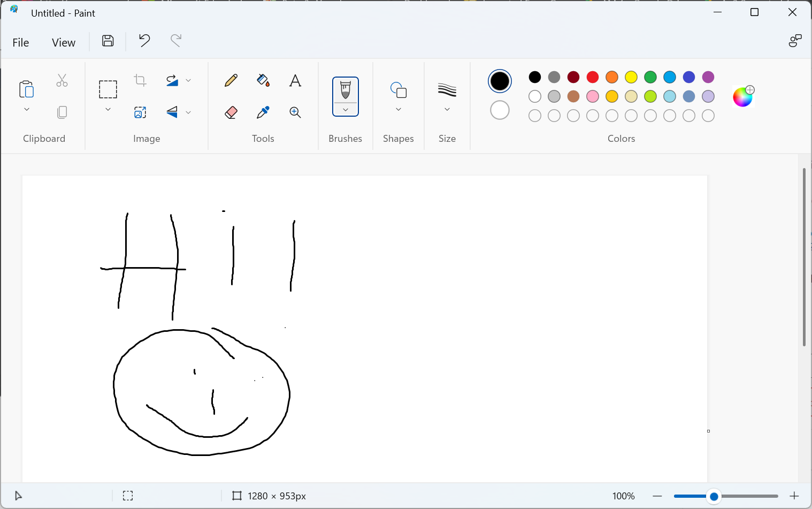Select the Magnifier tool
This screenshot has width=812, height=509.
(x=295, y=112)
